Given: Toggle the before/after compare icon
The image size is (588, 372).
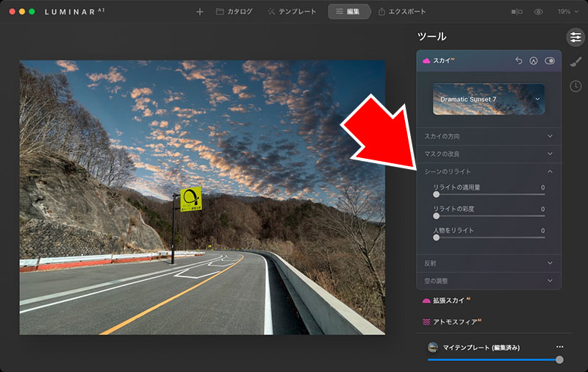Looking at the screenshot, I should coord(517,12).
